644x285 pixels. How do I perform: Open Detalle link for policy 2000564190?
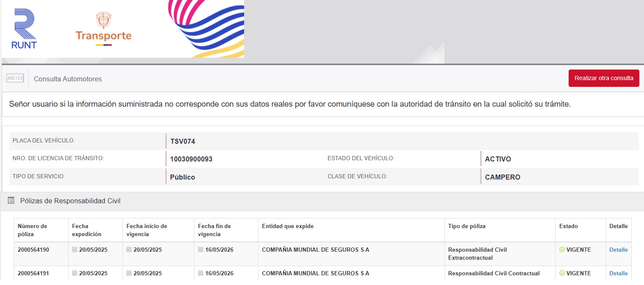618,250
